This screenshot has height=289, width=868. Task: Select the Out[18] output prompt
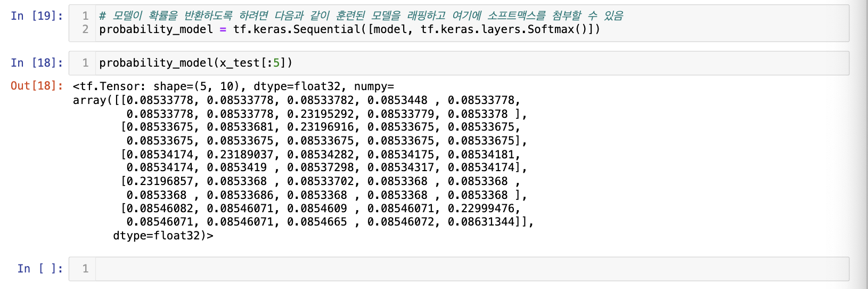[37, 86]
